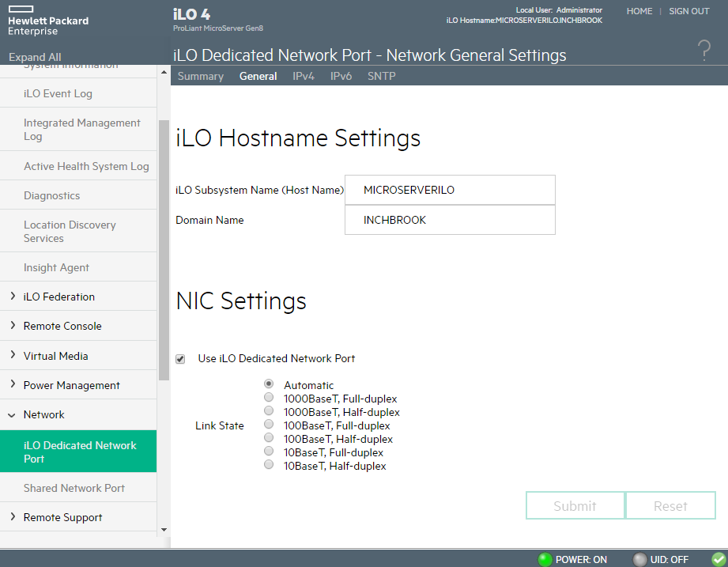728x567 pixels.
Task: Toggle Use iLO Dedicated Network Port checkbox
Action: (x=180, y=359)
